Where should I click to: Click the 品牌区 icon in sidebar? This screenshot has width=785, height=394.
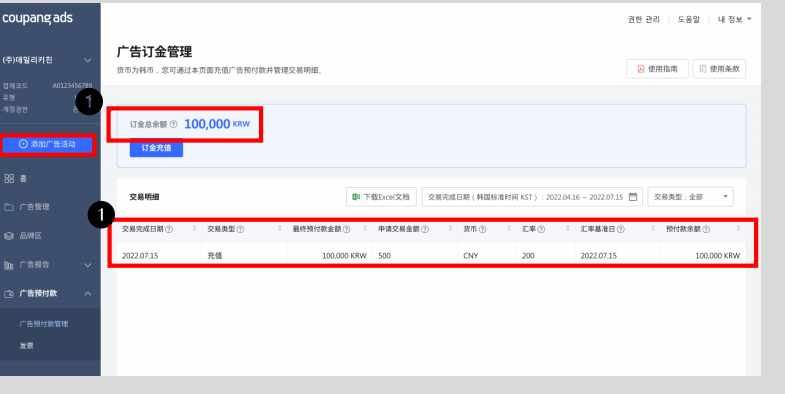coord(9,236)
